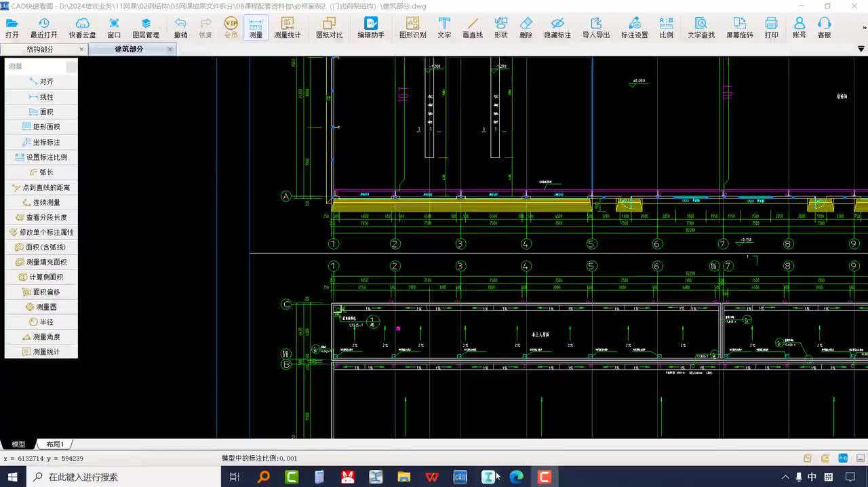
Task: Select the 删除 eraser tool
Action: (526, 28)
